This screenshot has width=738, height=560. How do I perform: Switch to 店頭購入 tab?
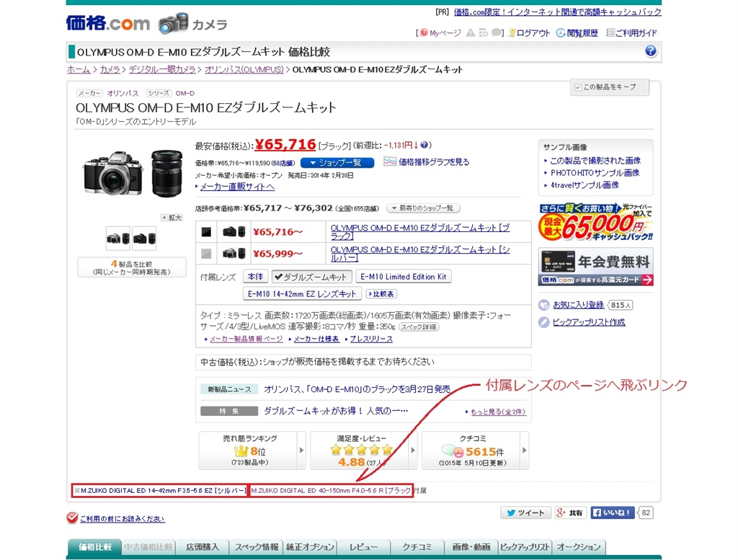click(x=203, y=547)
